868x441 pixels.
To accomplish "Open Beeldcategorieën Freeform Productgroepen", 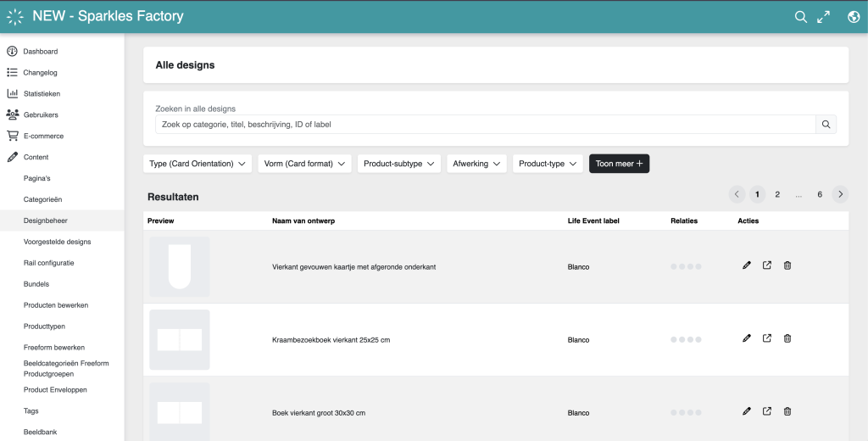I will pyautogui.click(x=66, y=368).
